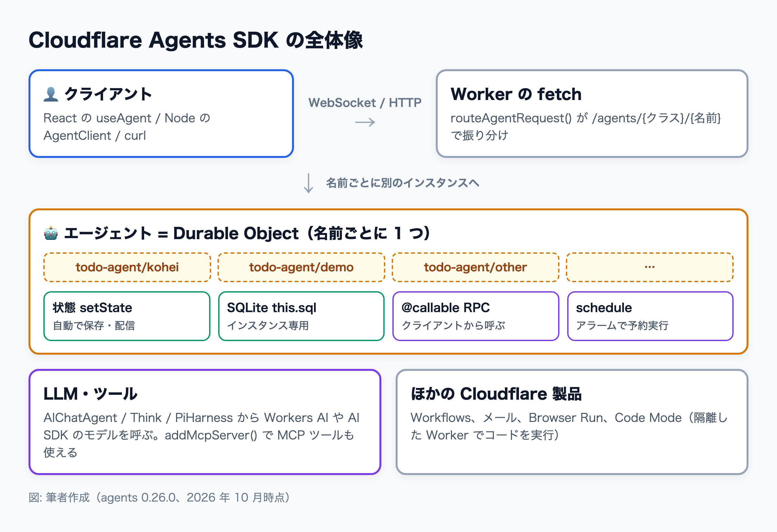Click the robot icon beside エージェント
This screenshot has height=532, width=777.
pyautogui.click(x=51, y=233)
